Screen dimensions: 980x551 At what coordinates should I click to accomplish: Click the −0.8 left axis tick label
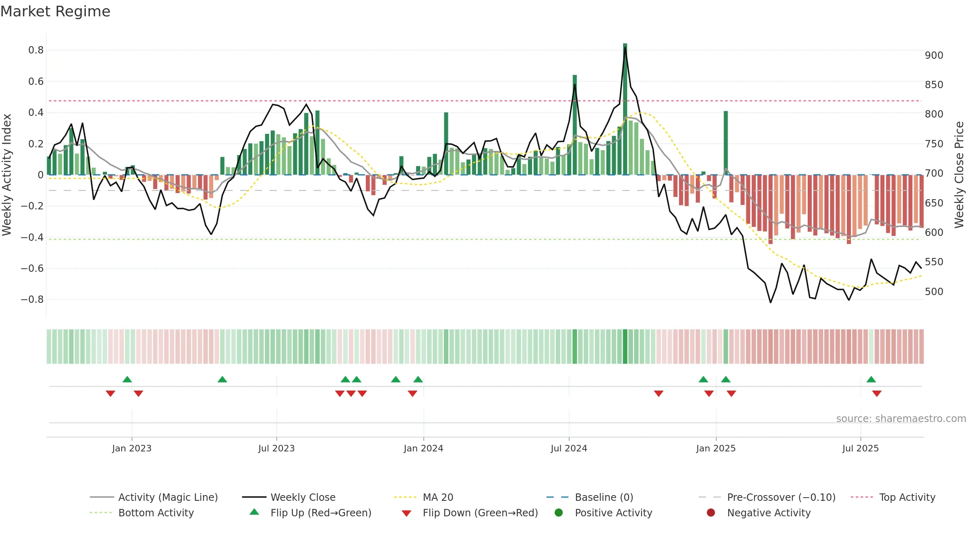click(x=32, y=300)
